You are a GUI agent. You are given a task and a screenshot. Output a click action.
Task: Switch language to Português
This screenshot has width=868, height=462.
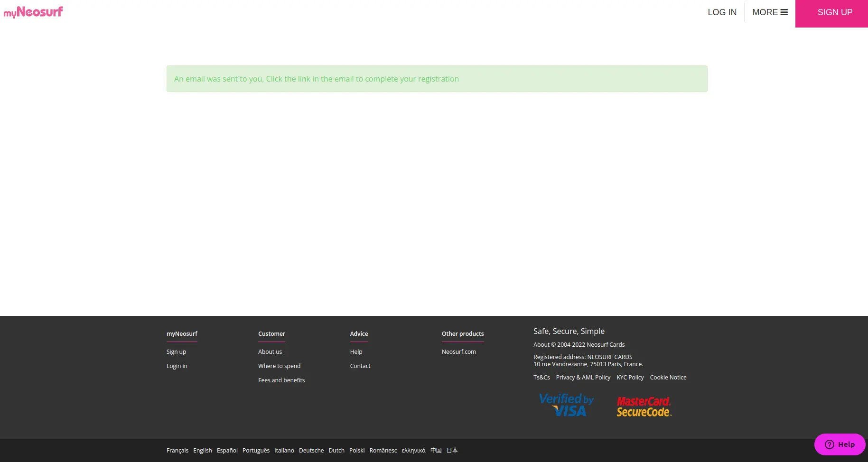click(256, 451)
